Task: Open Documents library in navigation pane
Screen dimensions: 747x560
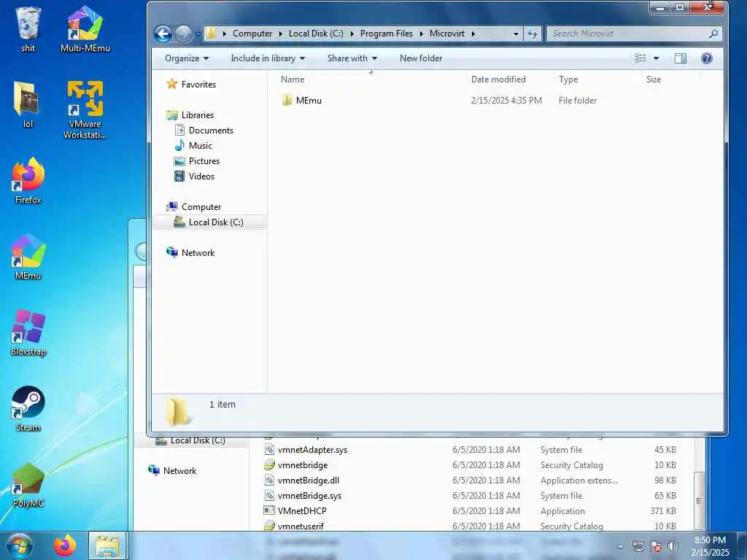Action: 211,131
